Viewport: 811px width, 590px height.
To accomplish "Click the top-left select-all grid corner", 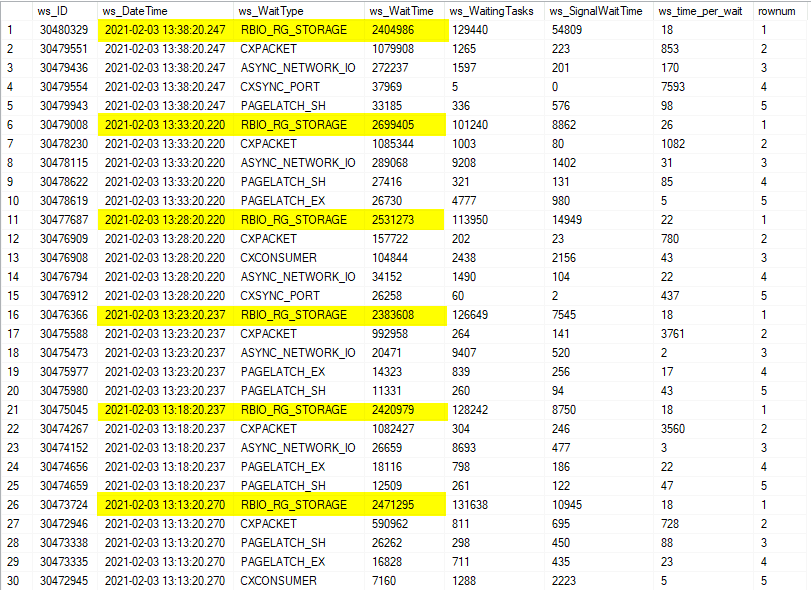I will pos(16,11).
